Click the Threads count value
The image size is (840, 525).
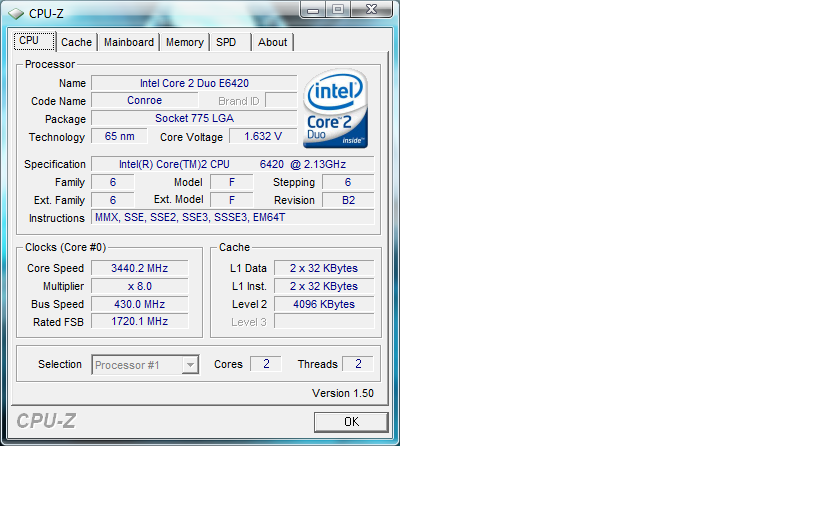[x=358, y=364]
